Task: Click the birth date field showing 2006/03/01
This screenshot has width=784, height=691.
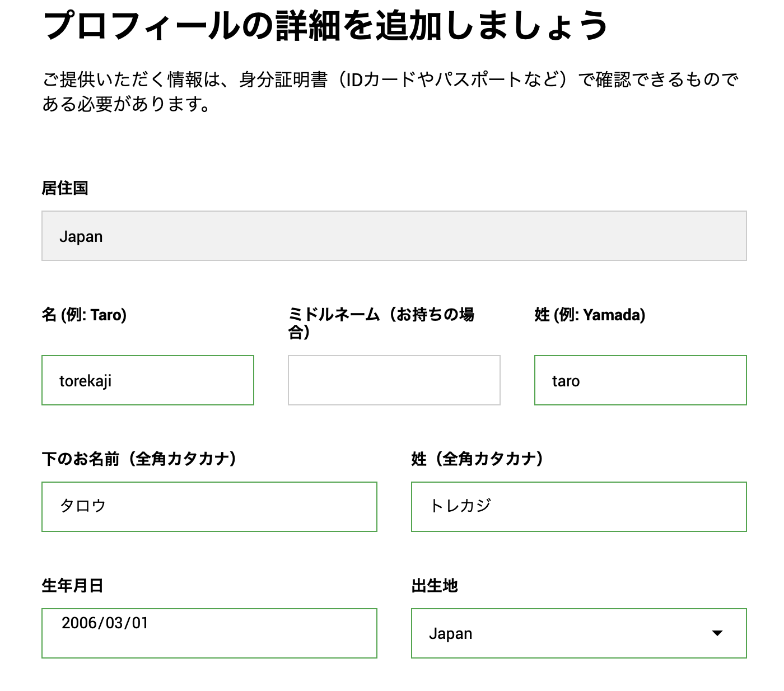Action: click(x=209, y=633)
